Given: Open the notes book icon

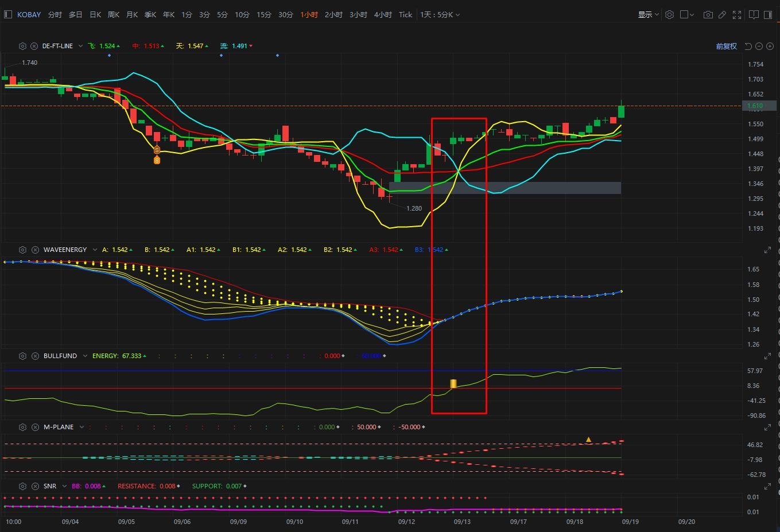Looking at the screenshot, I should (754, 14).
